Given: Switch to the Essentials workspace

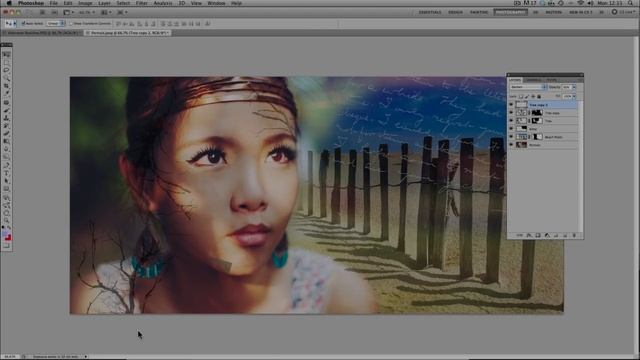Looking at the screenshot, I should 430,12.
